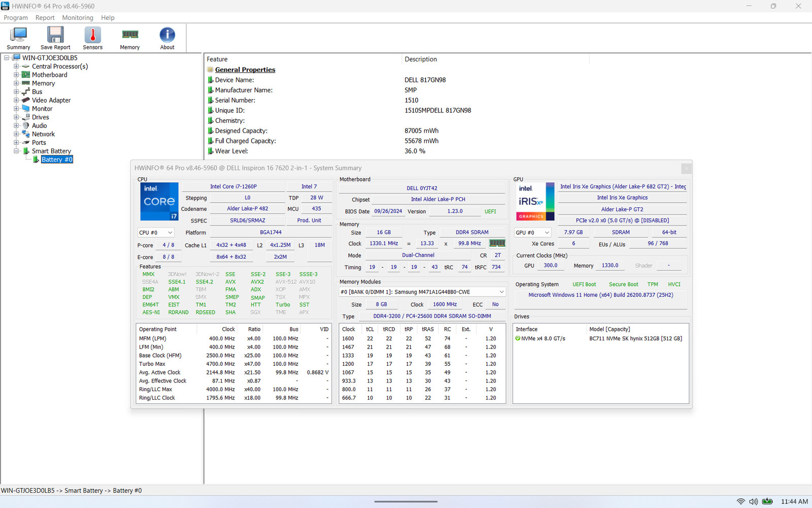Screen dimensions: 812x508
Task: Click the Intel Iris Xe graphics logo
Action: [535, 202]
